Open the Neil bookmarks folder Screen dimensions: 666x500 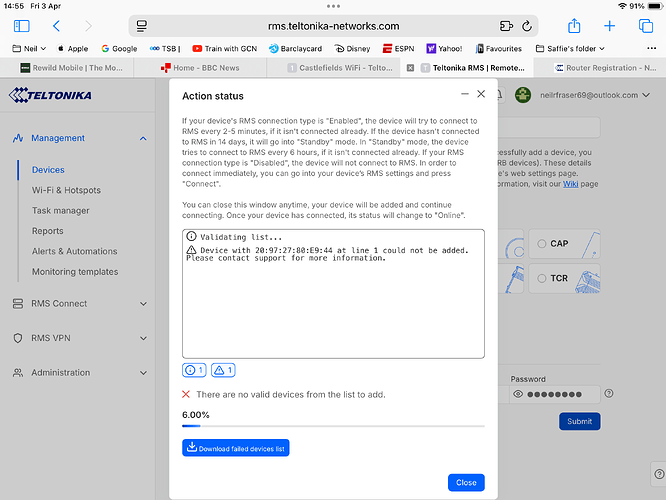(29, 48)
